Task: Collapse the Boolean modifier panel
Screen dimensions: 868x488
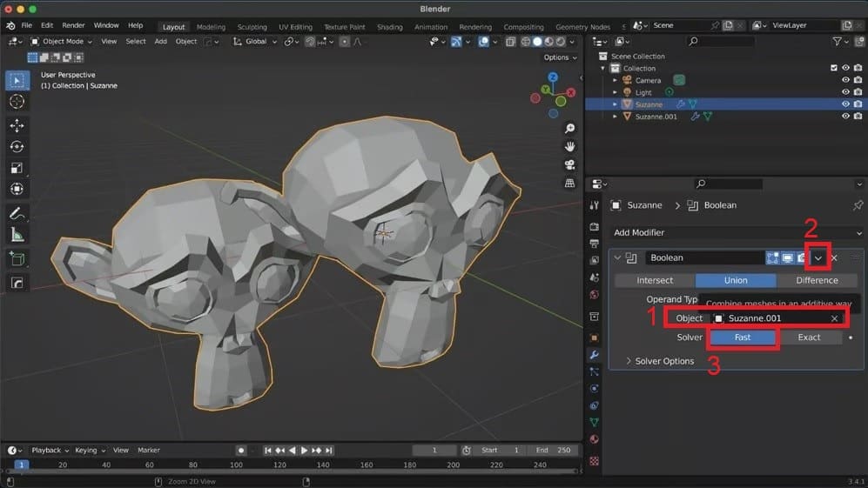Action: (x=617, y=257)
